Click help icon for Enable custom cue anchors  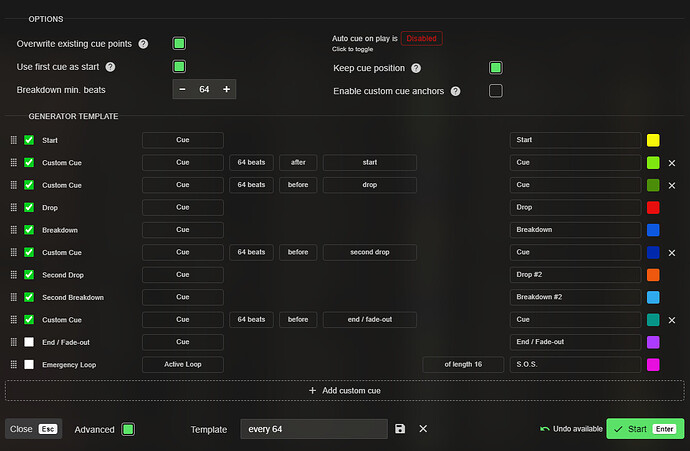(x=455, y=91)
